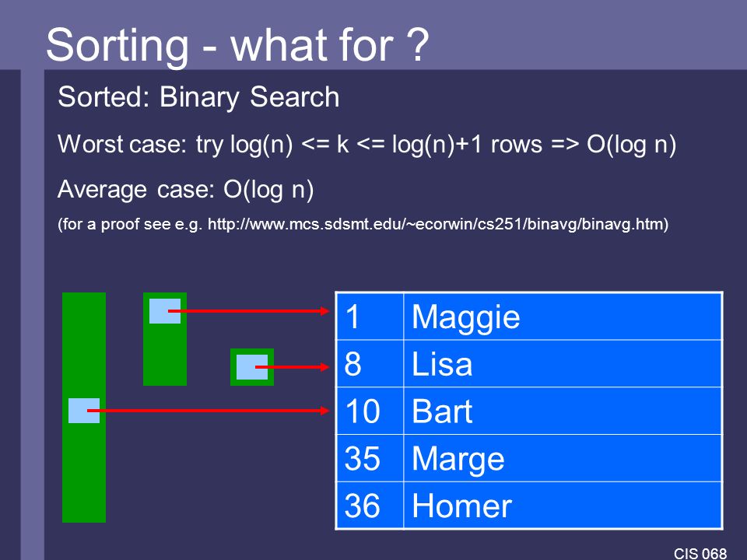Viewport: 747px width, 560px height.
Task: Select the cell with key 10
Action: tap(370, 411)
